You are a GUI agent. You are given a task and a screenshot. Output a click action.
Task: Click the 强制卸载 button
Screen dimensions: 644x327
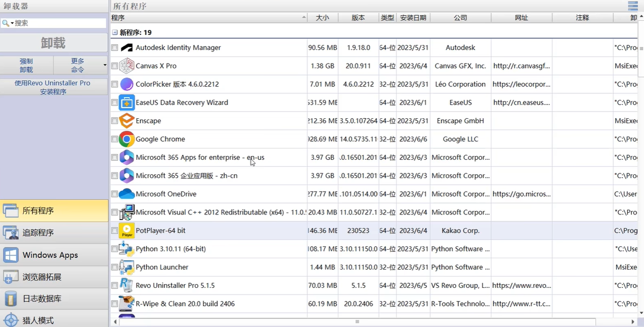point(26,65)
